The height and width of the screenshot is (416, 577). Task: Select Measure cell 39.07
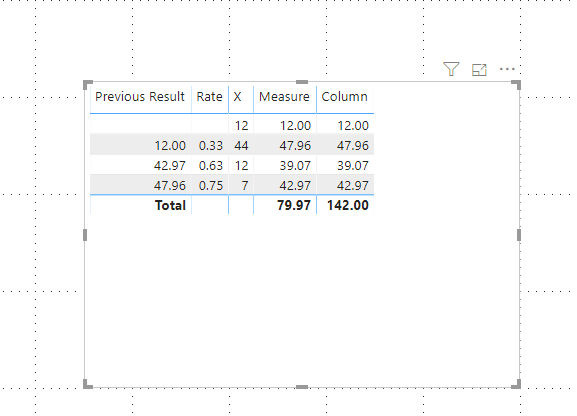pyautogui.click(x=295, y=166)
